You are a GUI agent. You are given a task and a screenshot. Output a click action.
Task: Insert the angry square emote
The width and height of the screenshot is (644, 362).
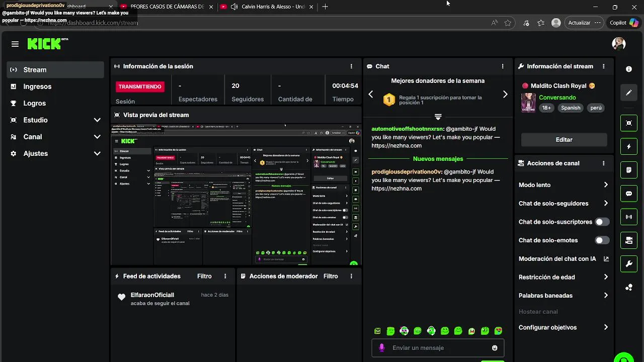click(377, 331)
